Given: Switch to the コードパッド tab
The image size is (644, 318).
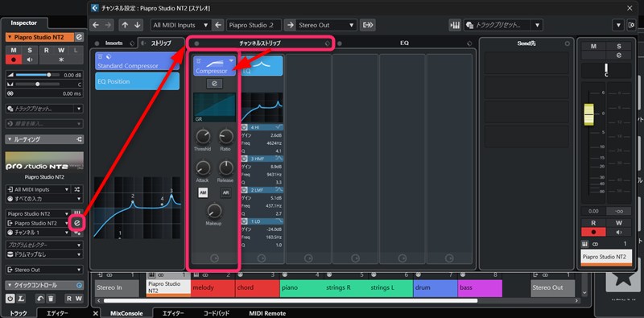Looking at the screenshot, I should pos(216,313).
